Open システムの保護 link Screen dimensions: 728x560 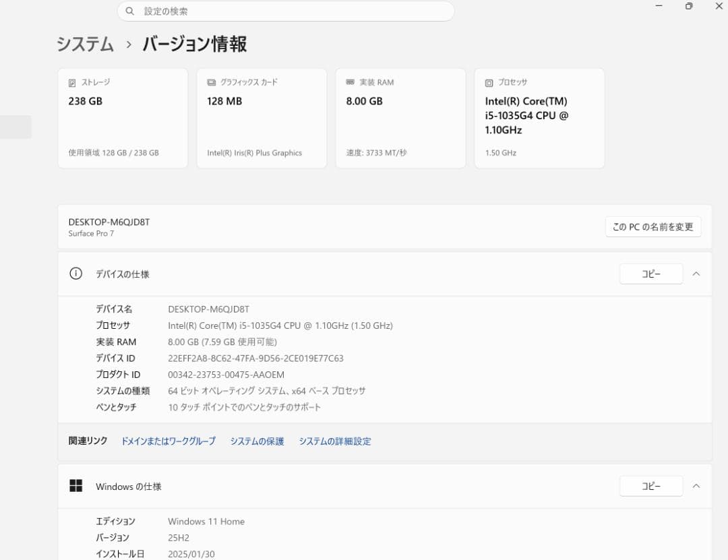tap(257, 441)
